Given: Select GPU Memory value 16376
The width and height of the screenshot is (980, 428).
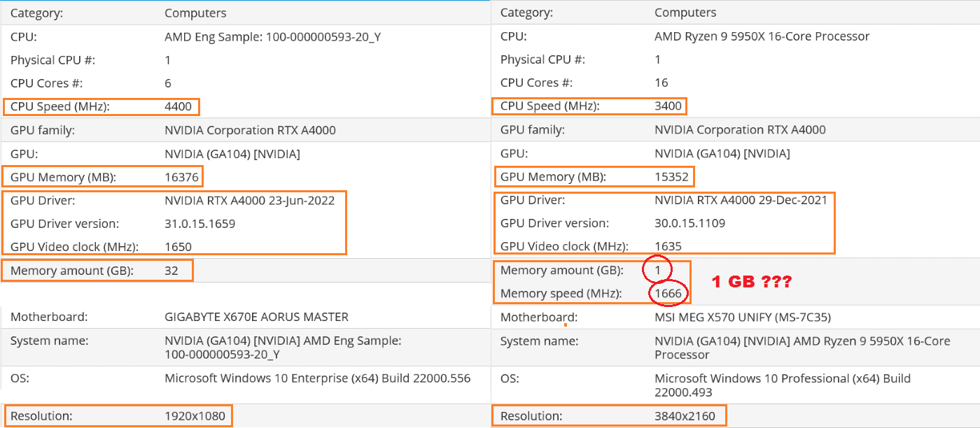Looking at the screenshot, I should 181,178.
